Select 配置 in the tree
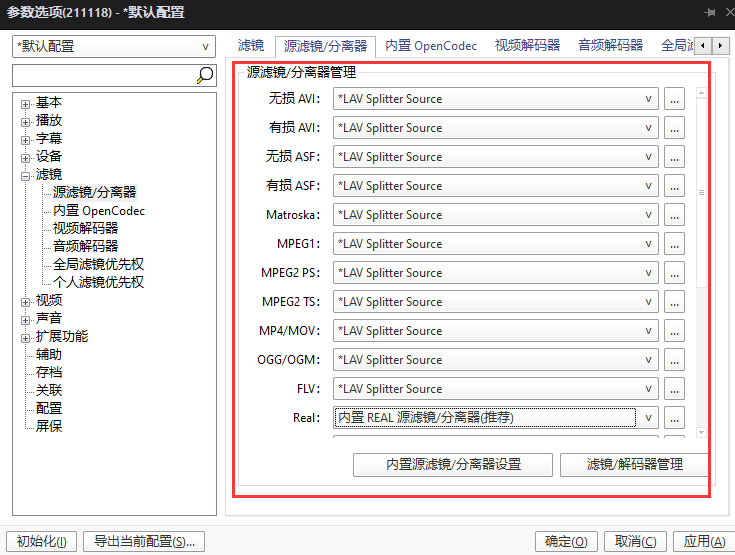The image size is (735, 555). (x=49, y=408)
